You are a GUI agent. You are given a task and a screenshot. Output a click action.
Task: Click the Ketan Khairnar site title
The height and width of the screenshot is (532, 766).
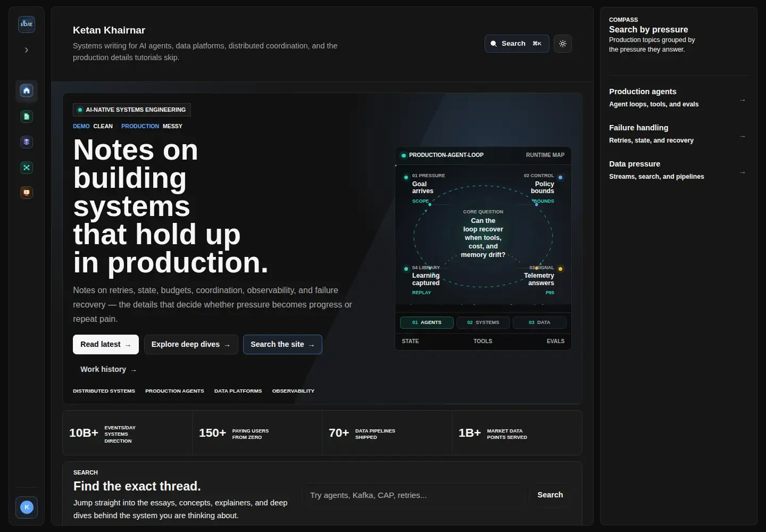(109, 30)
